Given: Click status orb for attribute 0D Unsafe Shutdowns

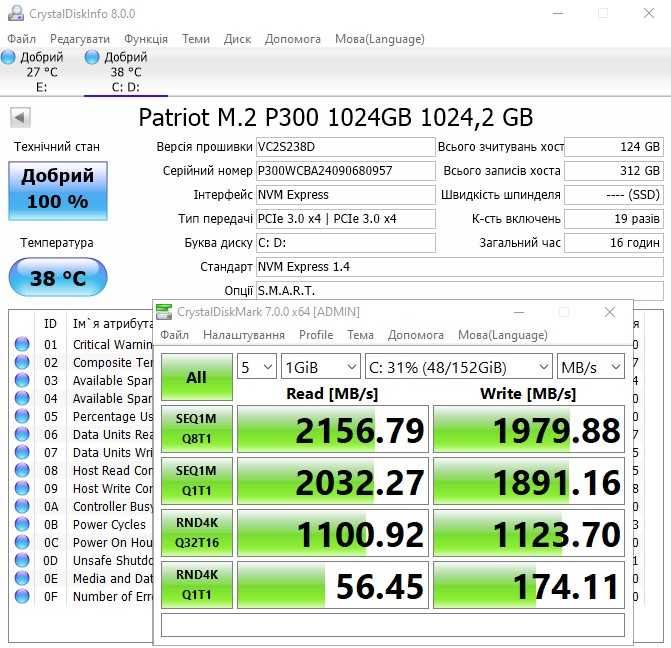Looking at the screenshot, I should pos(22,560).
